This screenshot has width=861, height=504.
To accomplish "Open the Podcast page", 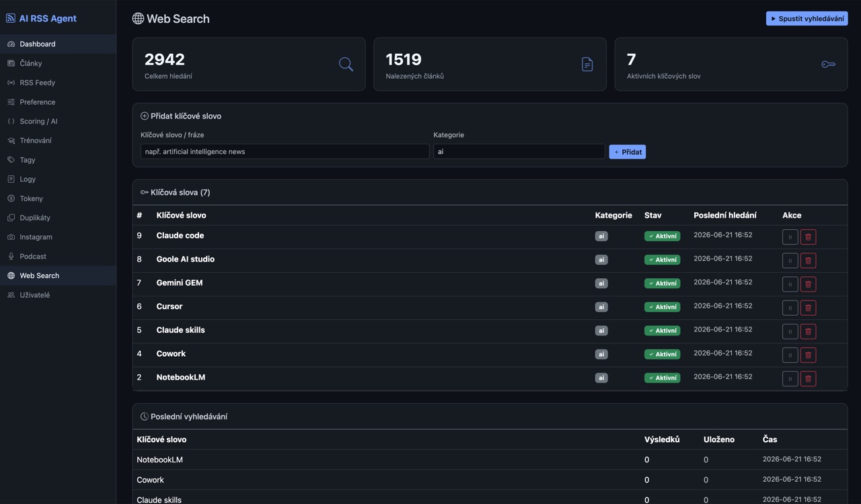I will click(x=58, y=257).
